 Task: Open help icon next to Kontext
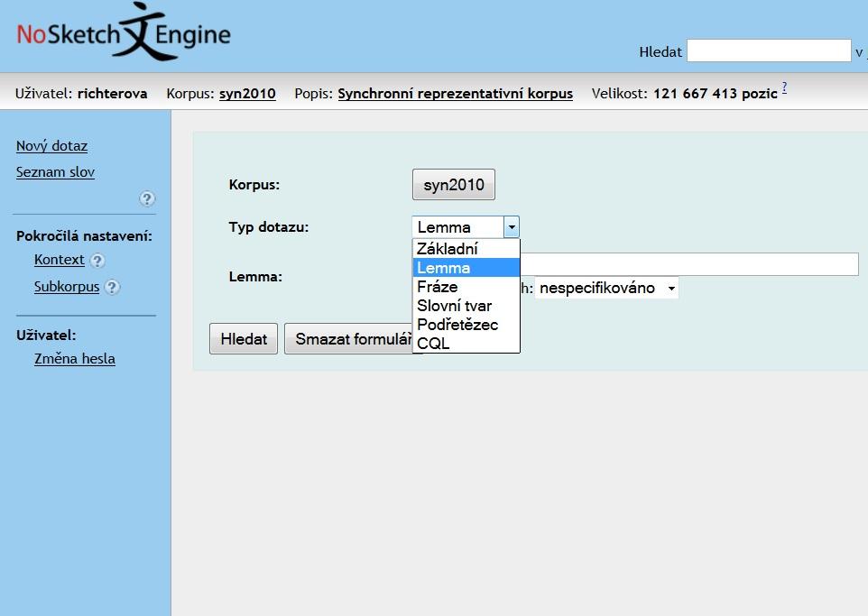point(97,260)
